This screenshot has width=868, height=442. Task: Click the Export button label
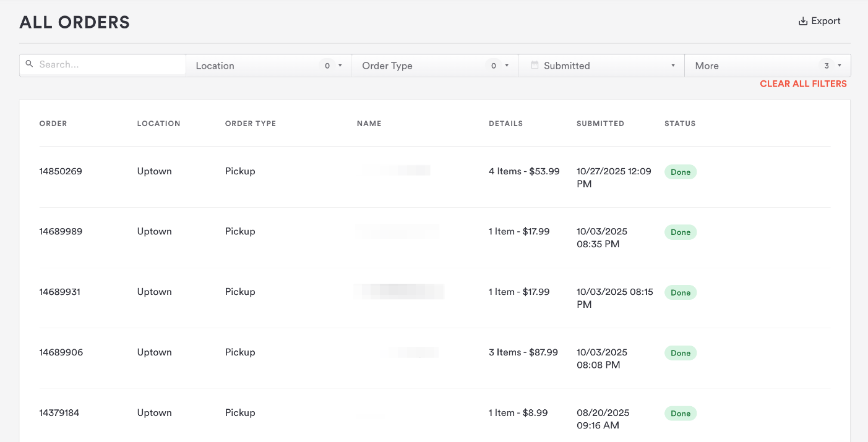826,21
